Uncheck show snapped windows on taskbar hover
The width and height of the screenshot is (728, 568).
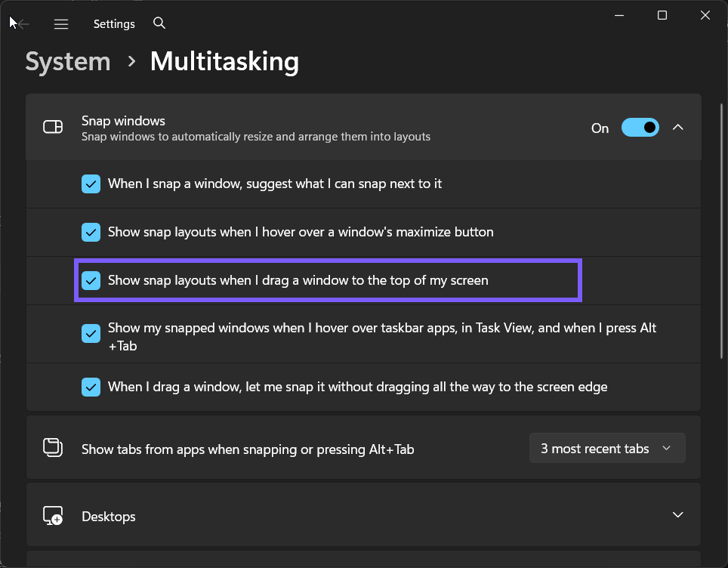(91, 333)
